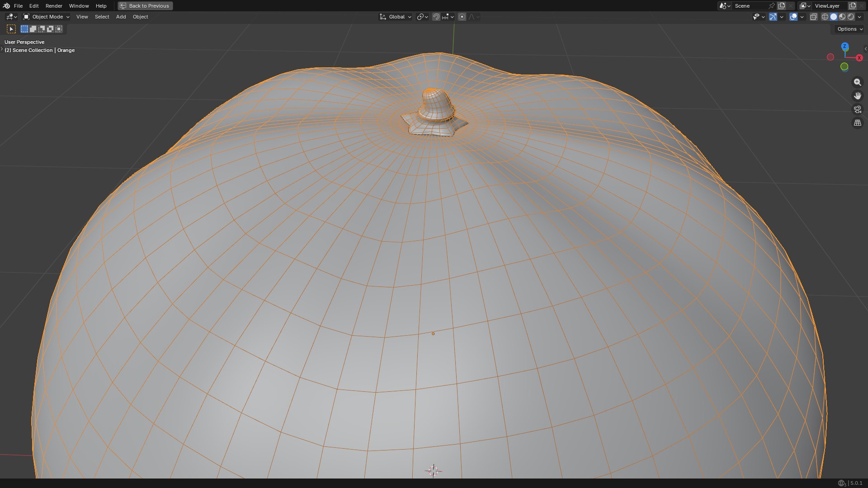This screenshot has width=868, height=488.
Task: Toggle X-ray view
Action: tap(813, 17)
